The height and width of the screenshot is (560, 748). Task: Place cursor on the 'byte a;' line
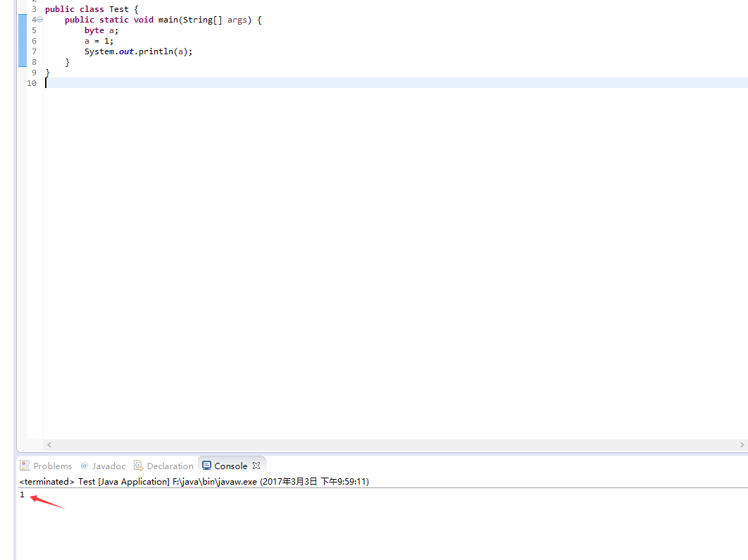coord(101,30)
